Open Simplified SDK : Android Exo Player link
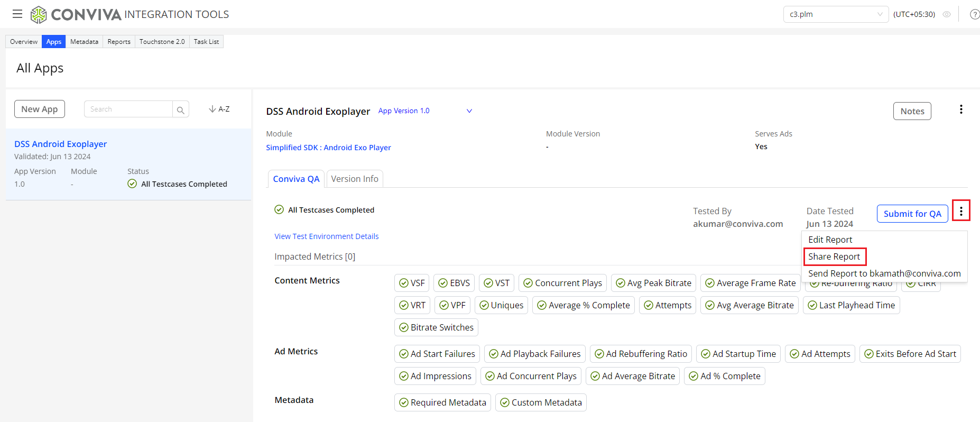The height and width of the screenshot is (422, 980). pos(328,148)
